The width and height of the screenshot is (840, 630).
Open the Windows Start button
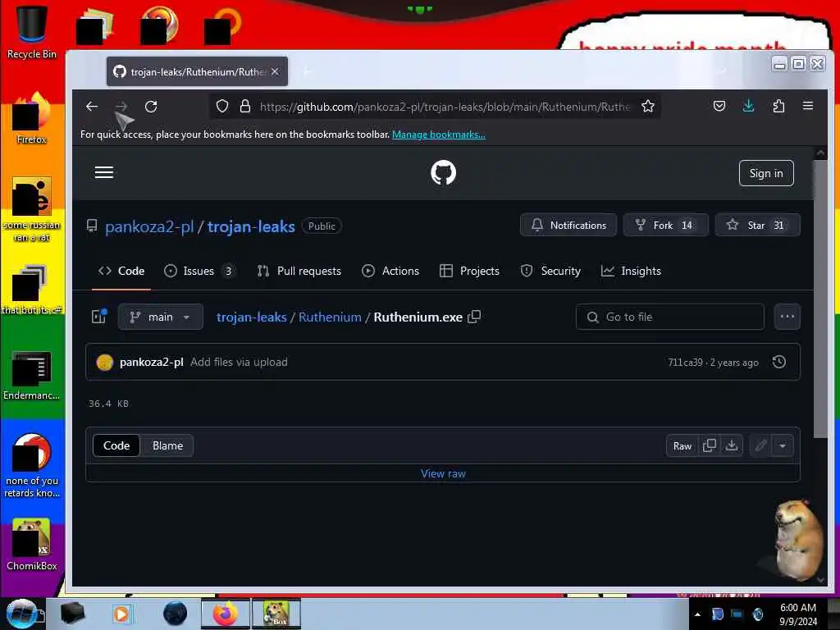[x=22, y=614]
